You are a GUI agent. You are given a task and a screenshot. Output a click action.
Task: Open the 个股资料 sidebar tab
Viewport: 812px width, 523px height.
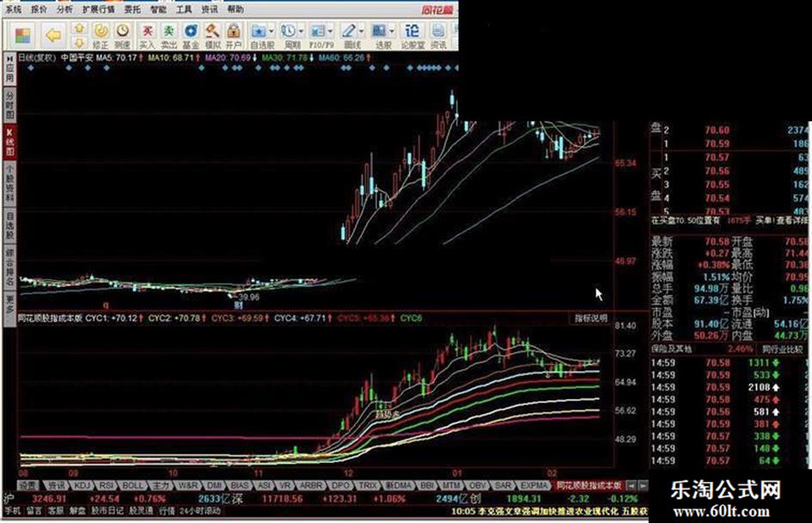point(9,183)
